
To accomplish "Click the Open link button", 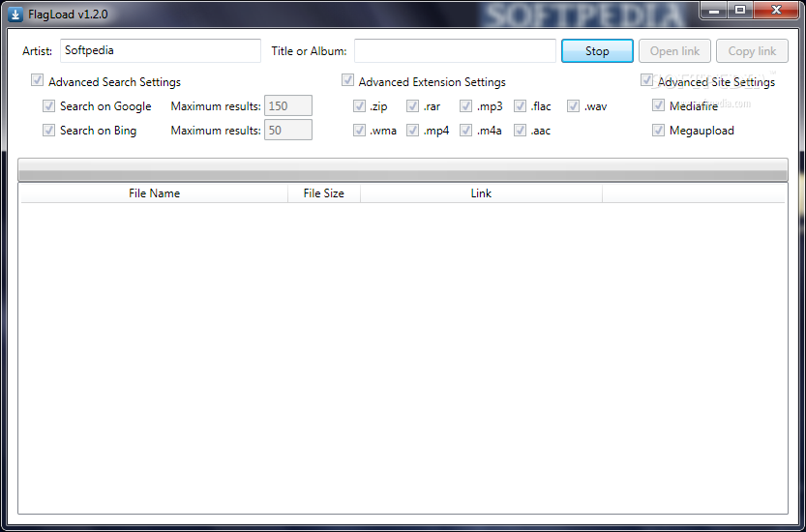I will pyautogui.click(x=675, y=51).
